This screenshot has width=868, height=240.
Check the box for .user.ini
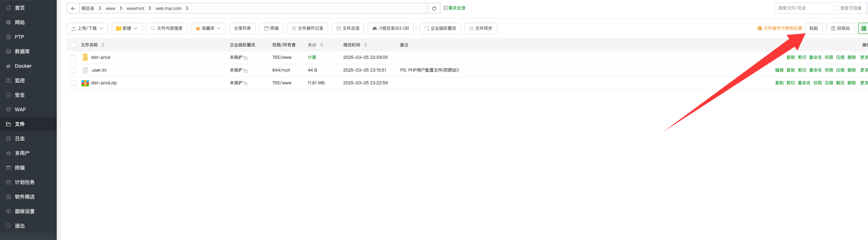(73, 70)
